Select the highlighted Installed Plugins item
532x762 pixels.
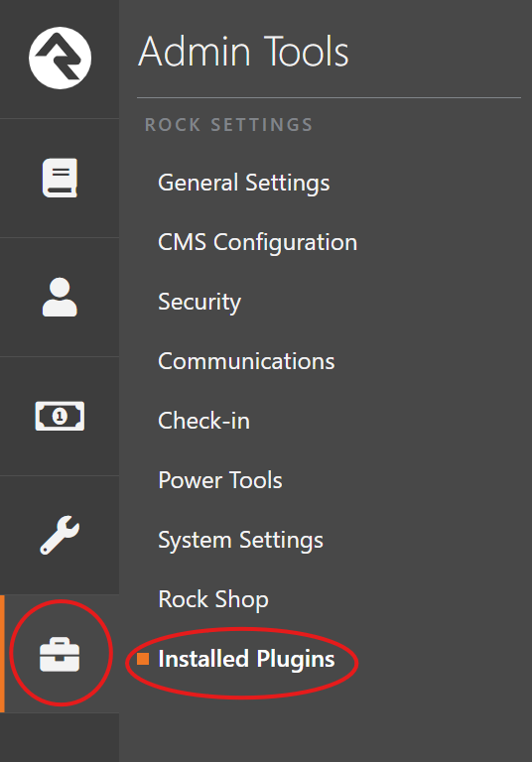(246, 660)
